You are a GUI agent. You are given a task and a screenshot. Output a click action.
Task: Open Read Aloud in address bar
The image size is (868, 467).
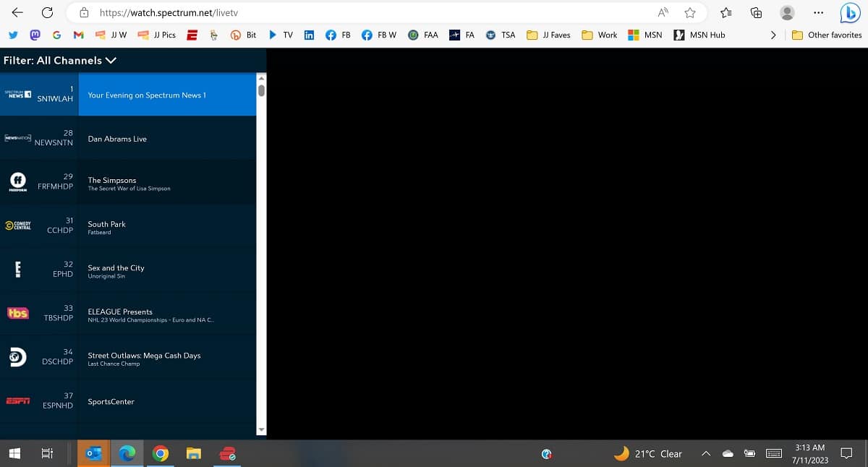[x=663, y=12]
